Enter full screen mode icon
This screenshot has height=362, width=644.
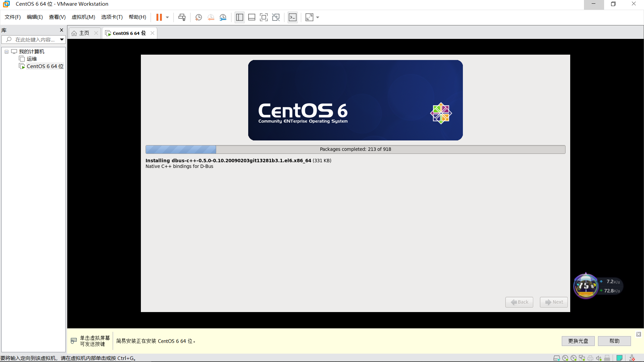[264, 17]
